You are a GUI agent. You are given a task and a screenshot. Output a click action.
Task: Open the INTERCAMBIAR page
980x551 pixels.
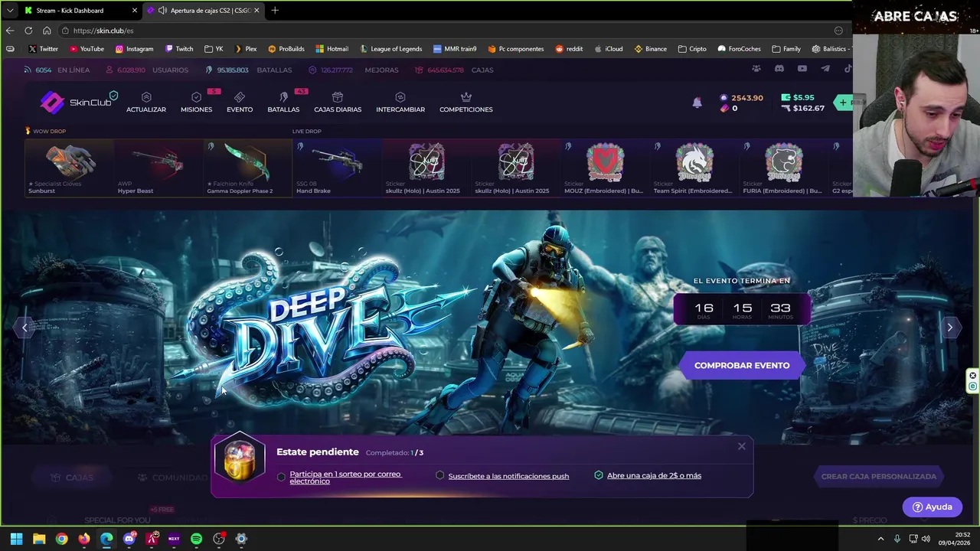pos(400,103)
